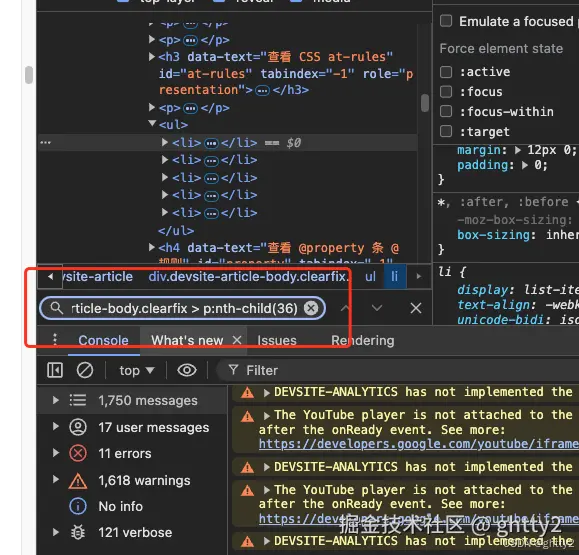This screenshot has height=555, width=579.
Task: Expand the 17 user messages group
Action: 55,426
